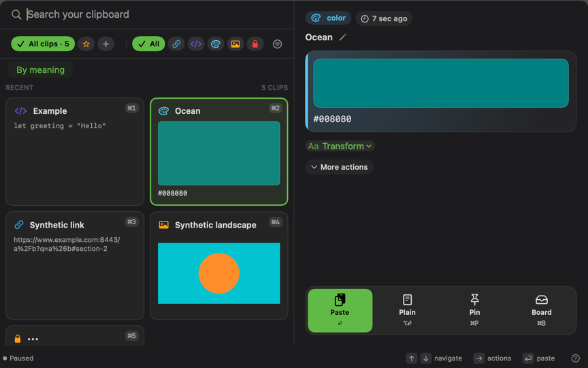Screen dimensions: 588x368
Task: Click #008080 text on Ocean card
Action: tap(172, 193)
